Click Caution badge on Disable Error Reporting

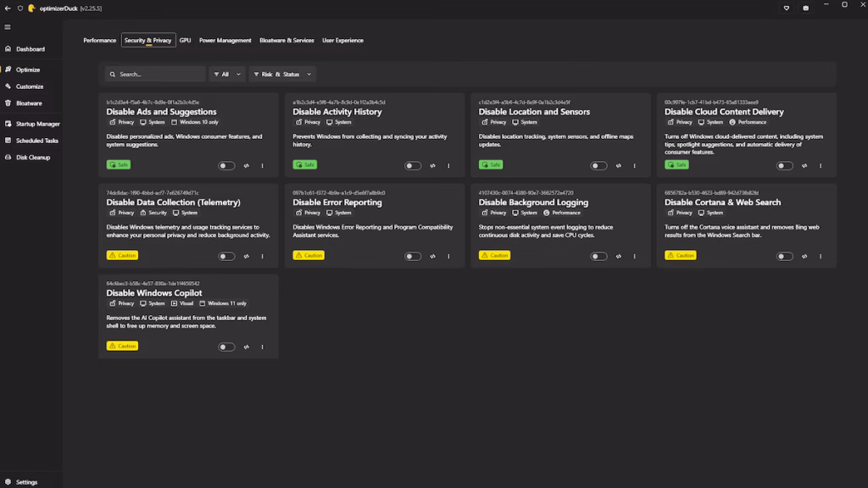point(309,256)
